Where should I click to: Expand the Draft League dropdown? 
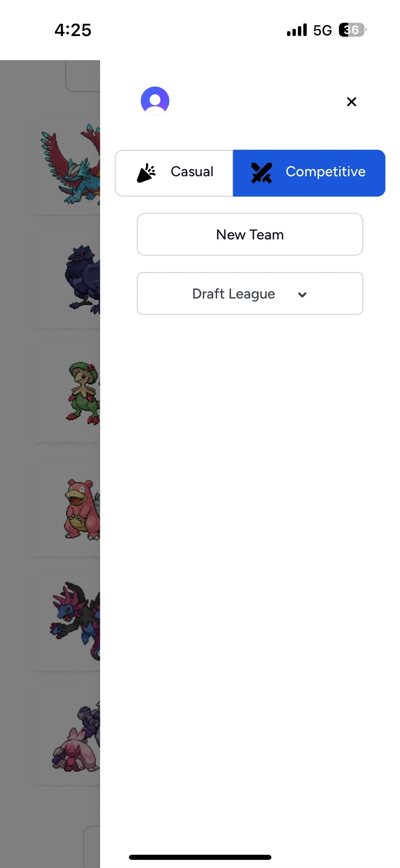point(250,293)
